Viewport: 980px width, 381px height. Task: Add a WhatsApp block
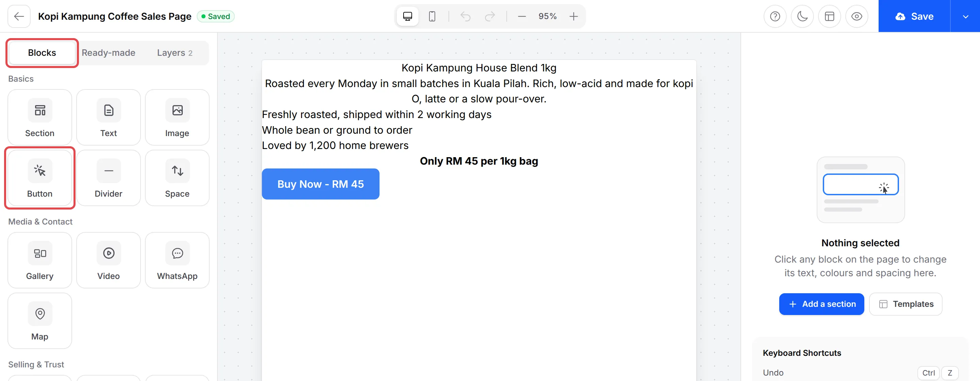click(177, 261)
